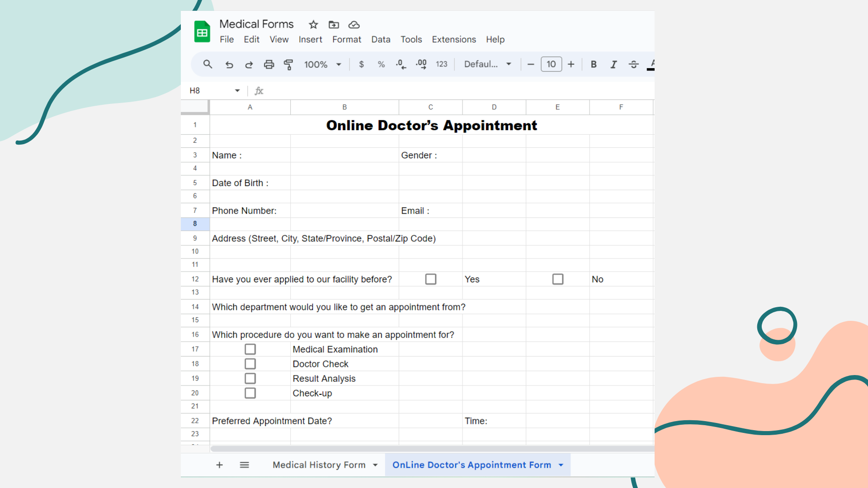Click the print icon
Image resolution: width=868 pixels, height=488 pixels.
[269, 65]
